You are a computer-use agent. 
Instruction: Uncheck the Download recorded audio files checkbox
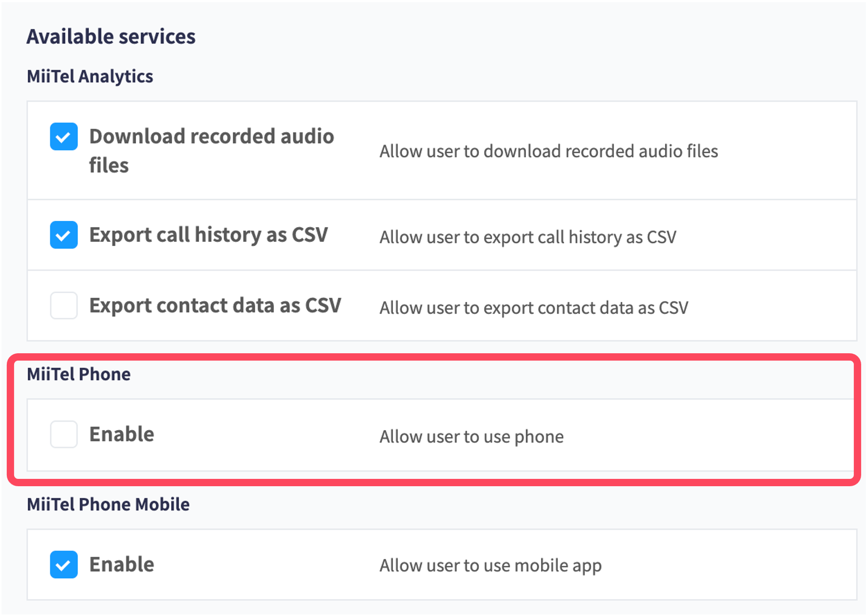click(64, 137)
